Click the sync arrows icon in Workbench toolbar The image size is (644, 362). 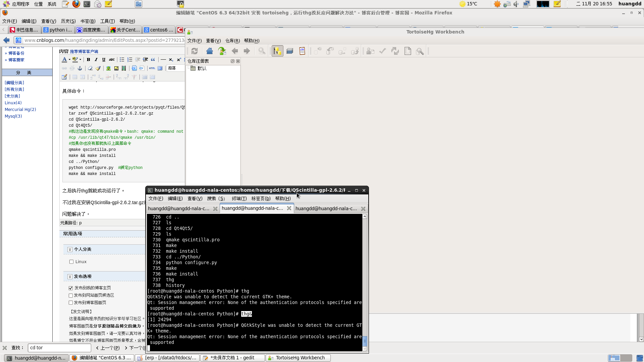[x=395, y=51]
